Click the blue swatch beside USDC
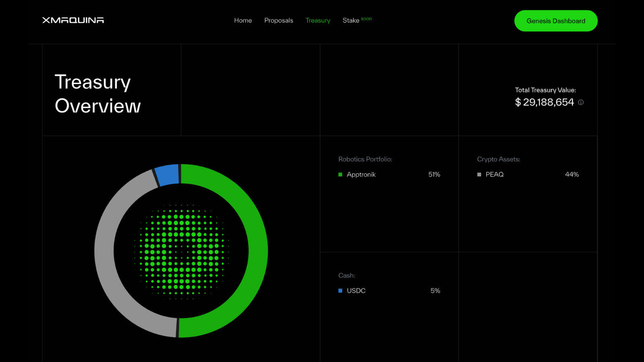The width and height of the screenshot is (644, 362). [340, 290]
